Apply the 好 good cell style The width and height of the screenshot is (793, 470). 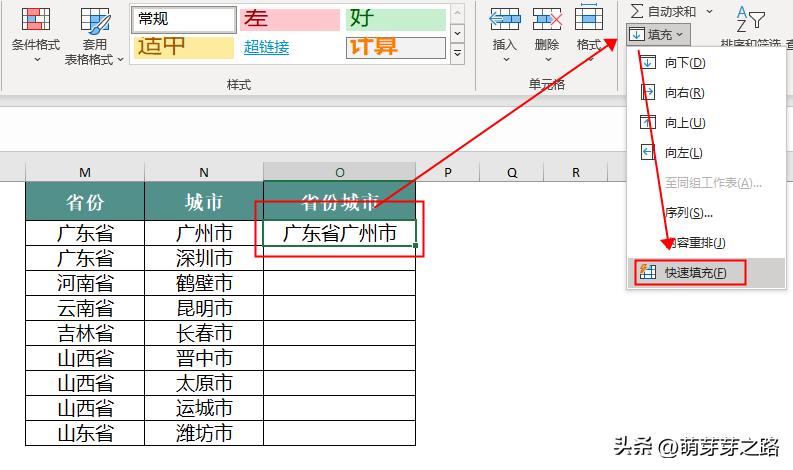[x=396, y=19]
